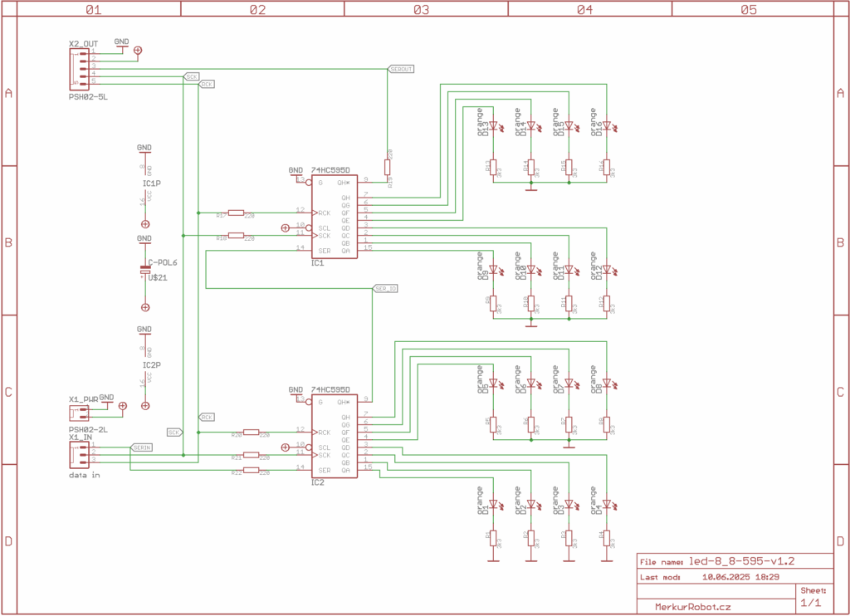850x616 pixels.
Task: Click the Last mod date field
Action: pos(739,576)
